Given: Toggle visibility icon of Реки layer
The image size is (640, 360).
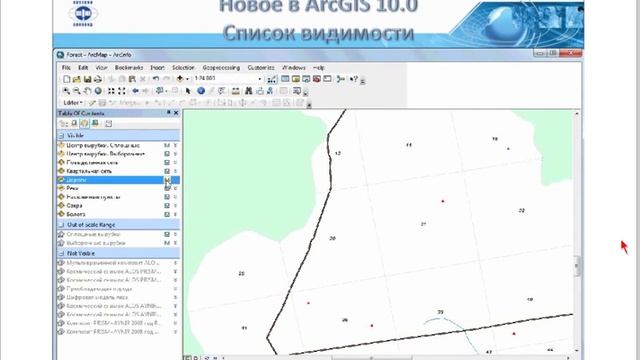Looking at the screenshot, I should point(61,188).
